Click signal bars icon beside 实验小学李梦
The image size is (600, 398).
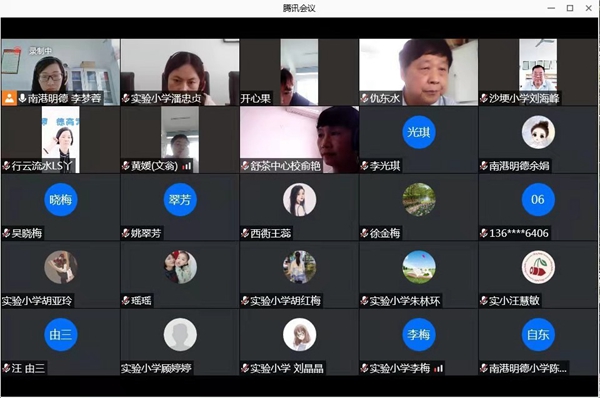coord(439,369)
